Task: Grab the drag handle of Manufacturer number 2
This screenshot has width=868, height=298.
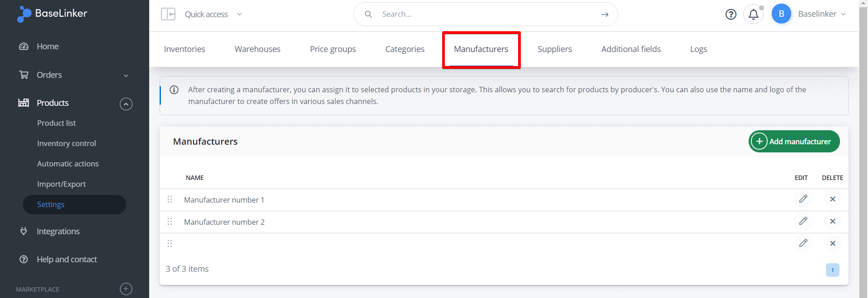Action: [170, 222]
